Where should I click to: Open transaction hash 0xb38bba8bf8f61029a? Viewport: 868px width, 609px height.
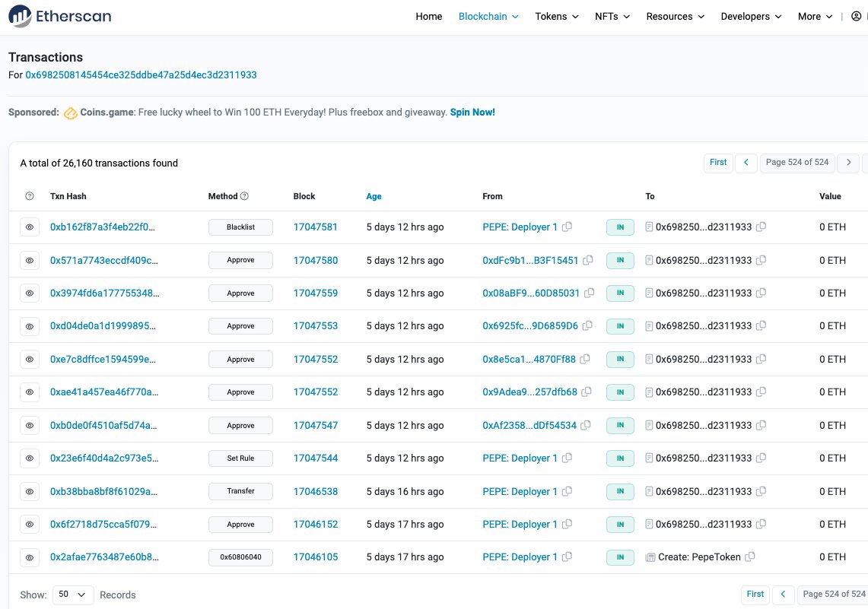103,491
